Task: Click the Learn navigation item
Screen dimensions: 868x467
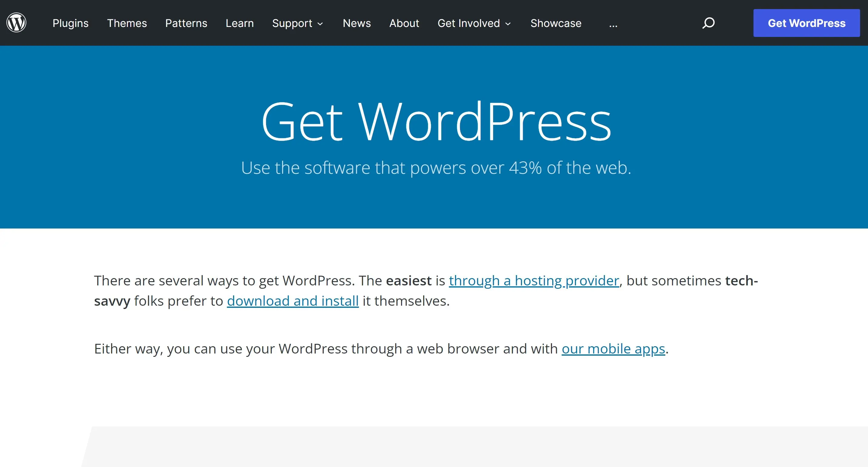Action: (x=239, y=23)
